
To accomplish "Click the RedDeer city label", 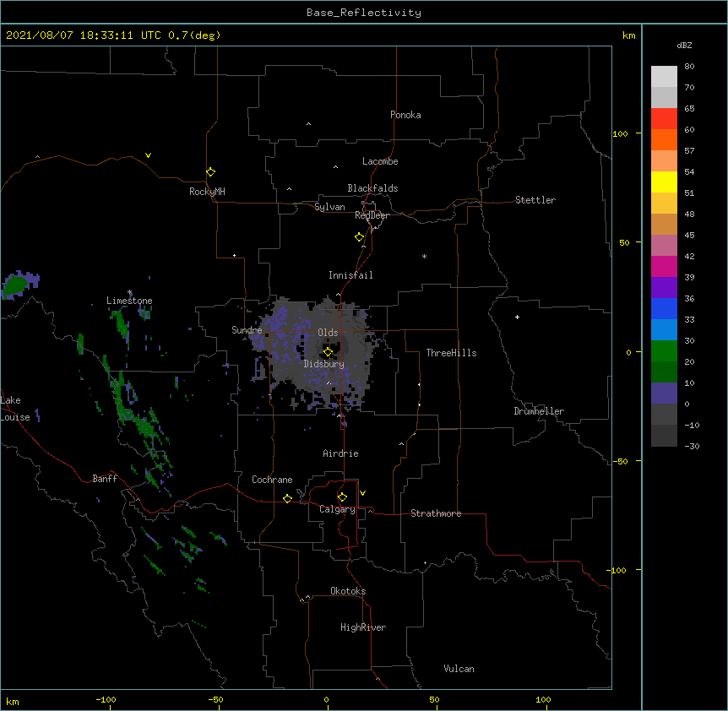I will pos(372,215).
